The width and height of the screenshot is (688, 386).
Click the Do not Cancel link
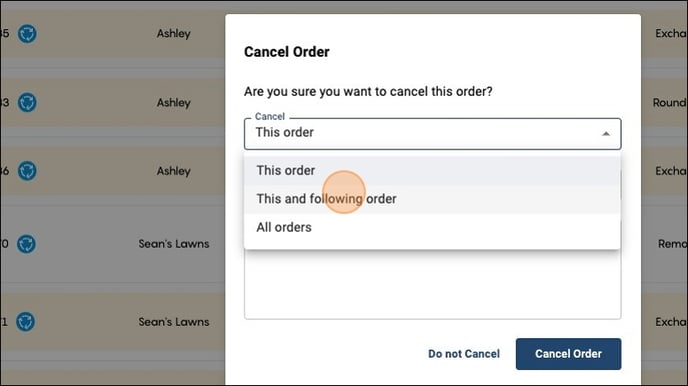pyautogui.click(x=464, y=354)
